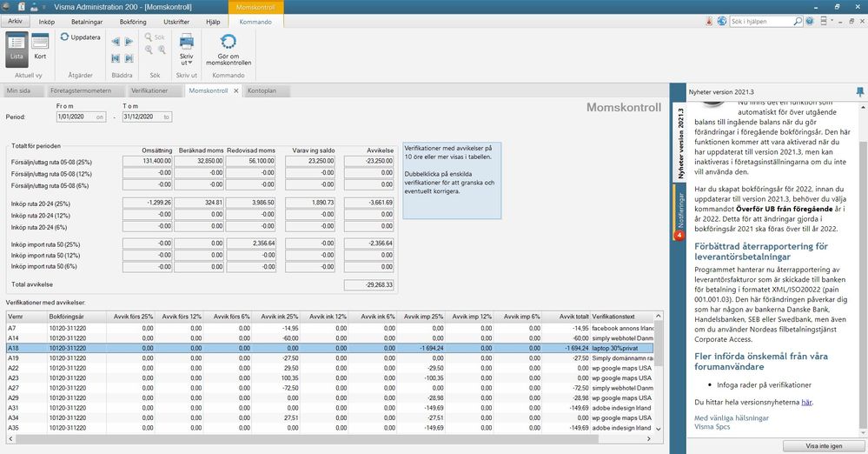This screenshot has width=868, height=454.
Task: Click Omsättning value 131,400.00
Action: (148, 161)
